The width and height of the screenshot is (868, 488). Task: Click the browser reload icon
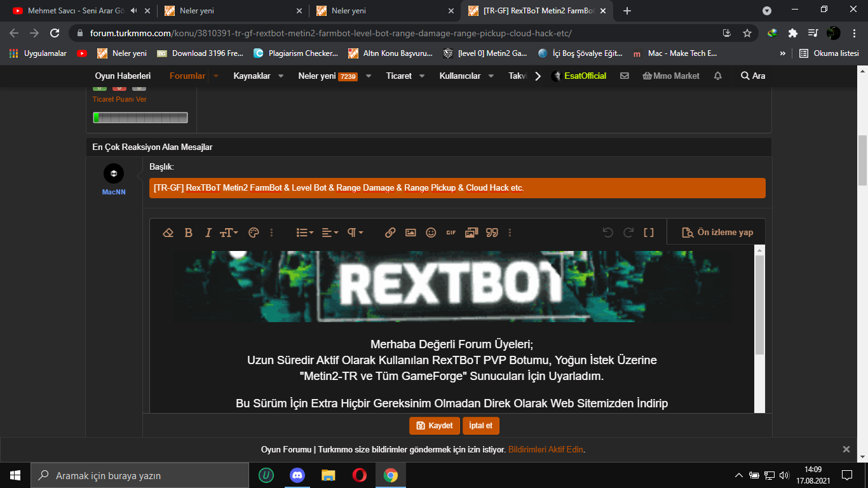coord(55,33)
